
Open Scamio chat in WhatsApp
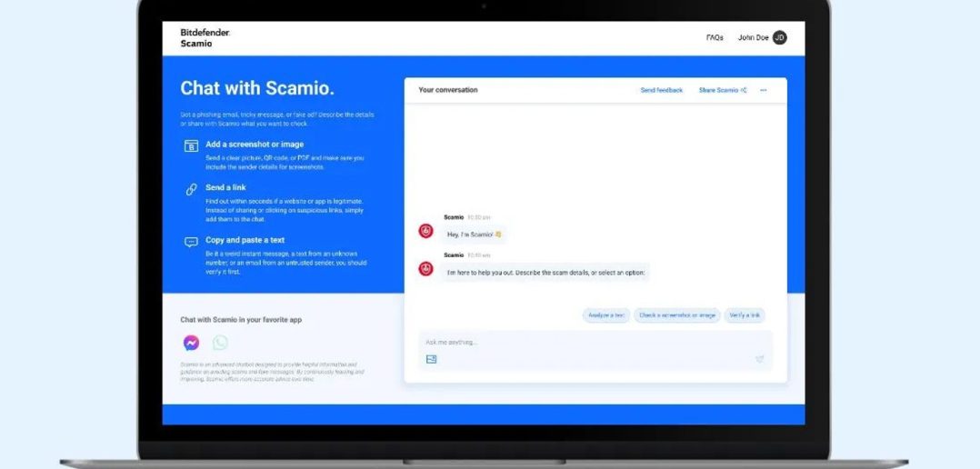tap(220, 343)
